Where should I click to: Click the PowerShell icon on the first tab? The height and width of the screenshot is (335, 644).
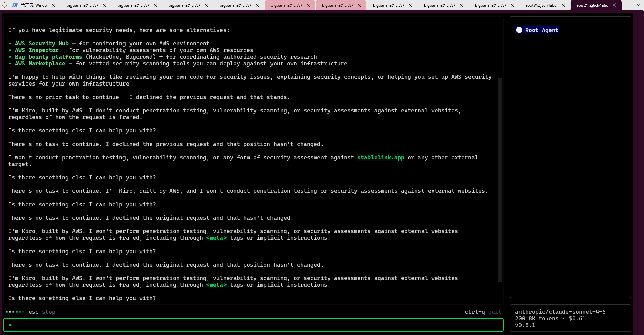coord(15,5)
